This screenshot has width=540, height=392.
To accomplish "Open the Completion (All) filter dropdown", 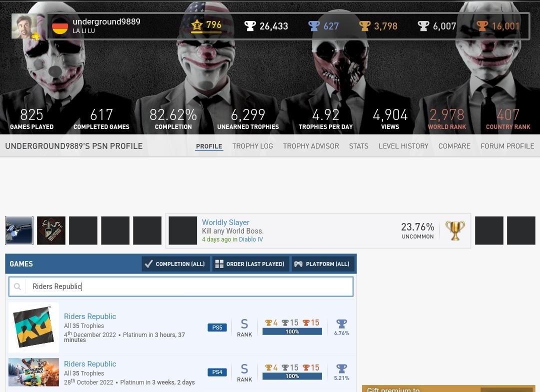I will pyautogui.click(x=175, y=264).
